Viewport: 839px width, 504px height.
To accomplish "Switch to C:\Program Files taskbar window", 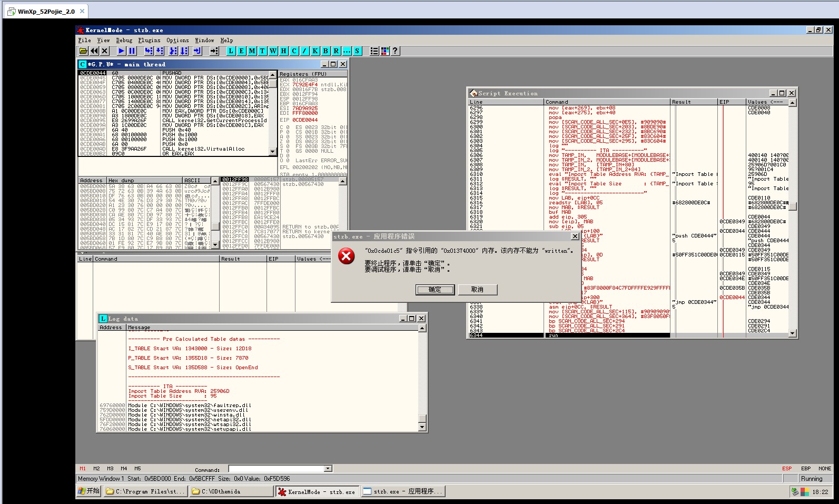I will point(146,491).
